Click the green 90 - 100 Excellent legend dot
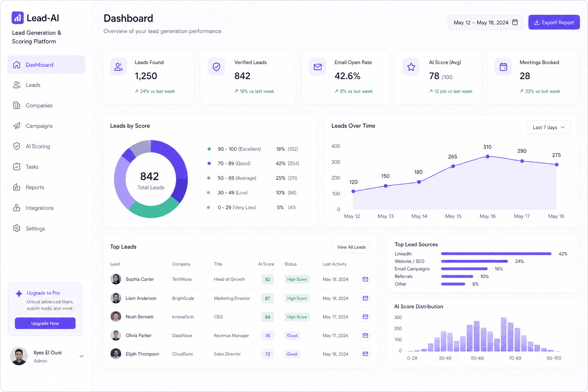The height and width of the screenshot is (392, 588). pos(209,149)
